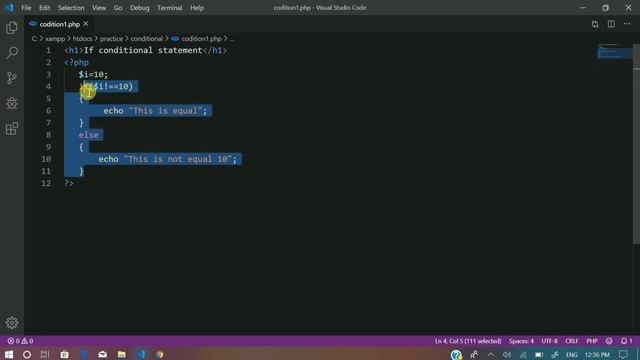Viewport: 640px width, 360px height.
Task: Change encoding via UTF-8 status entry
Action: tap(549, 341)
